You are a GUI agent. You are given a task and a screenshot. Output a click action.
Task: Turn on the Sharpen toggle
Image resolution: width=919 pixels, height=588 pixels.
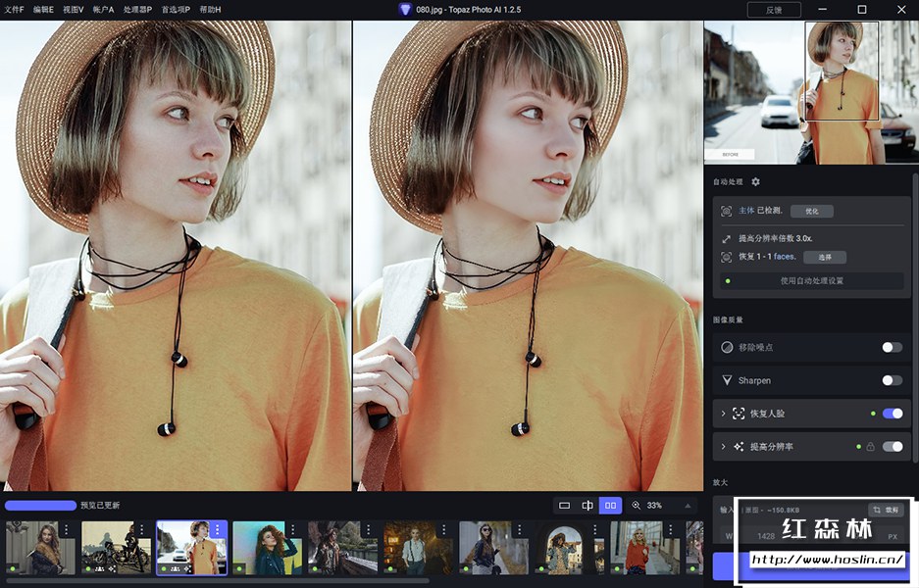coord(892,380)
